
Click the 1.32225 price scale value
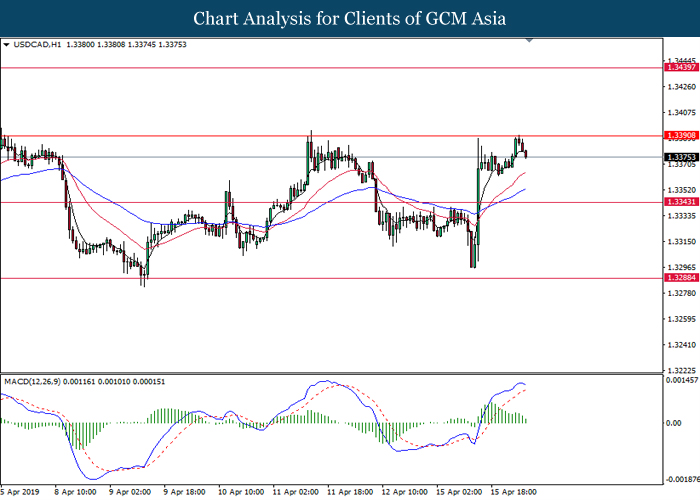682,370
